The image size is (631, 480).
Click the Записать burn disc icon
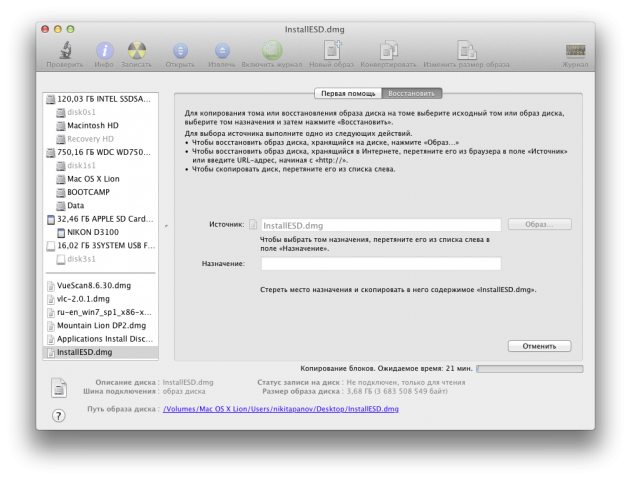pyautogui.click(x=137, y=51)
